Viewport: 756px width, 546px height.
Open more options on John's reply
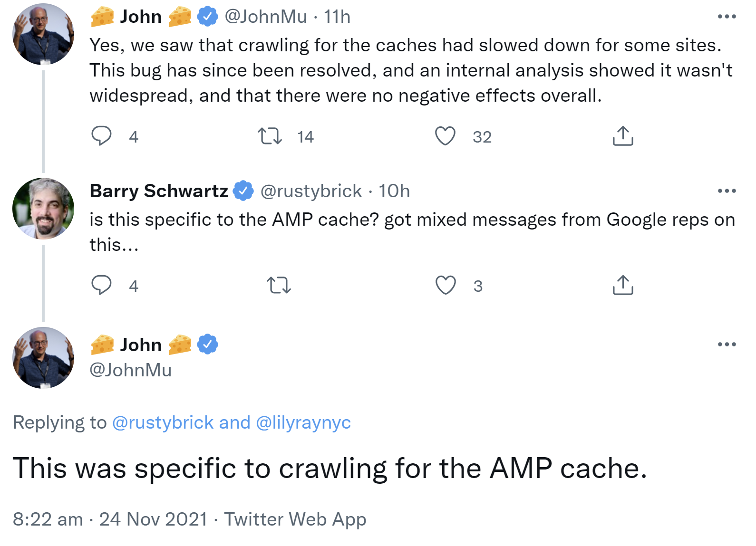[x=726, y=345]
